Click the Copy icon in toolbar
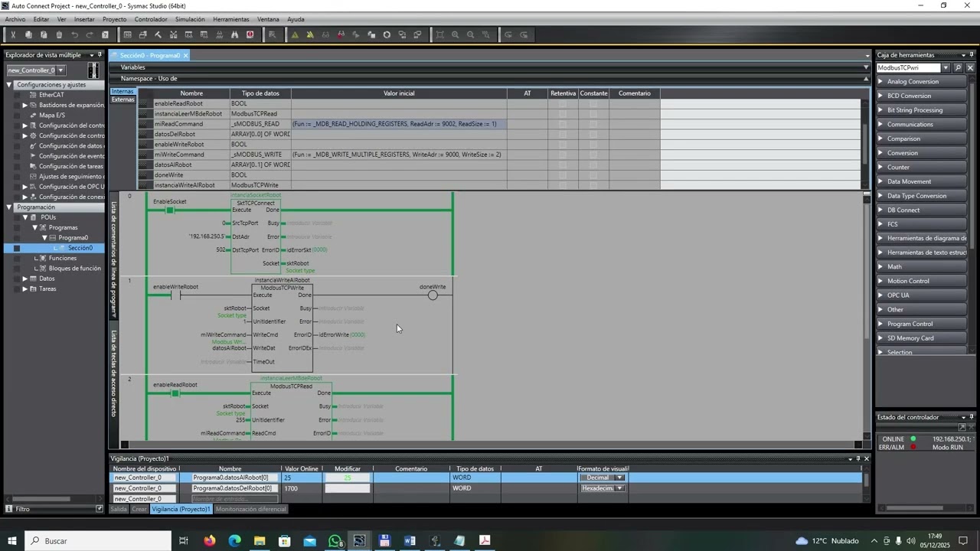This screenshot has width=980, height=551. 28,34
